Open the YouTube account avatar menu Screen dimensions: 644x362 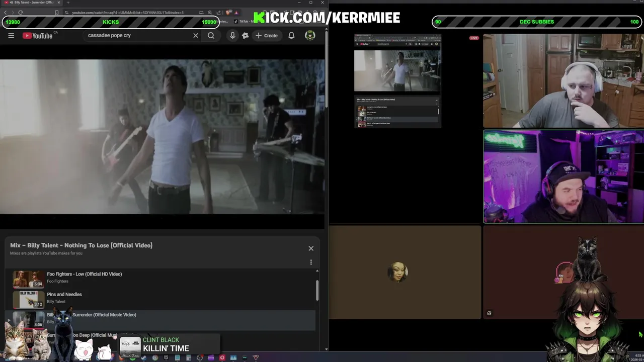pyautogui.click(x=310, y=35)
